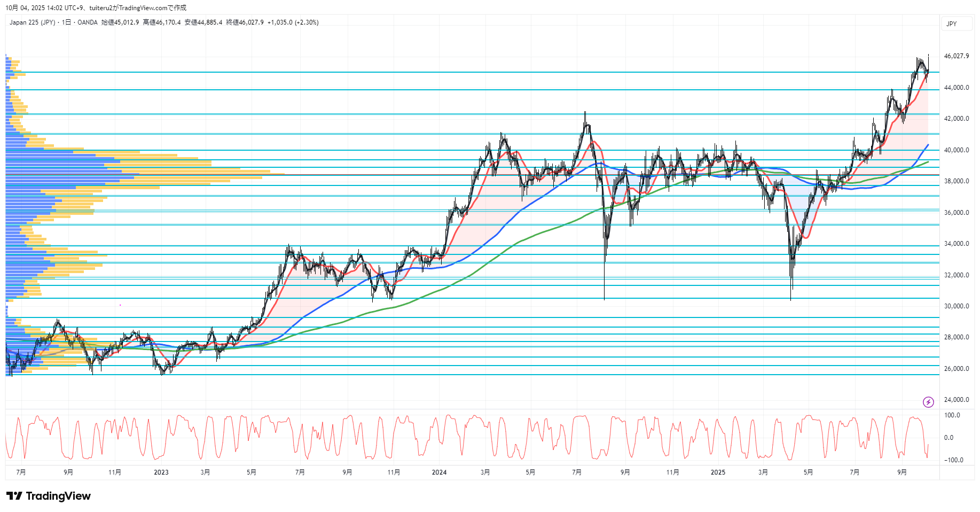Click the 2025 label on time axis

pyautogui.click(x=718, y=472)
